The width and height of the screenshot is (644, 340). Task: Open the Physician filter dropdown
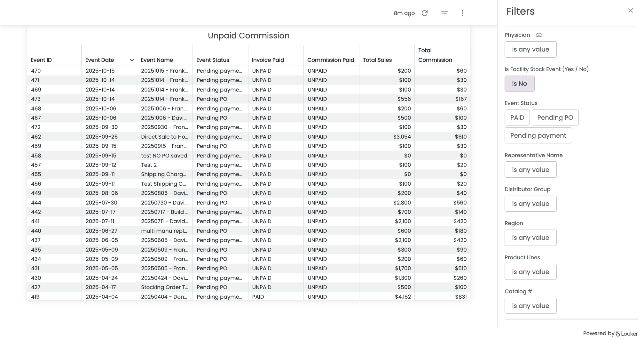[x=530, y=50]
